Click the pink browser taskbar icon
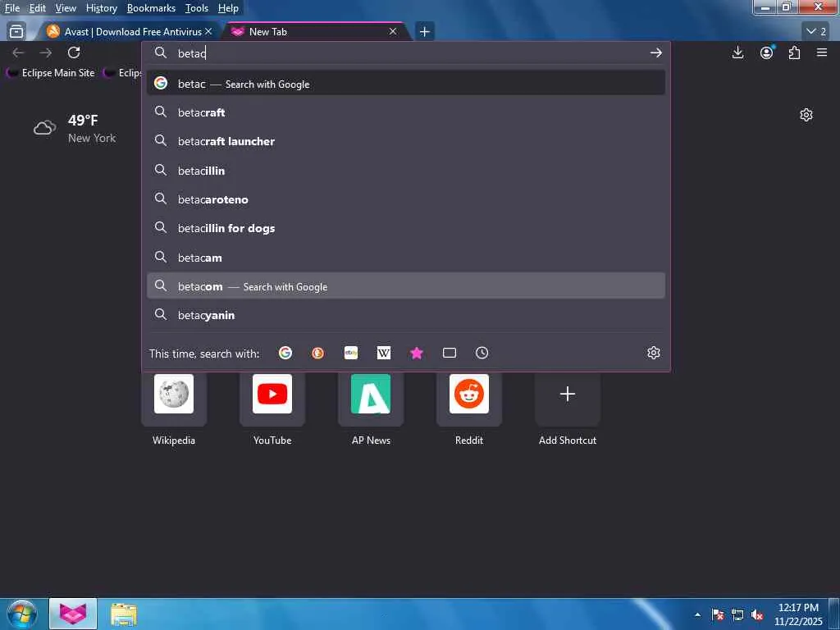 pos(73,614)
